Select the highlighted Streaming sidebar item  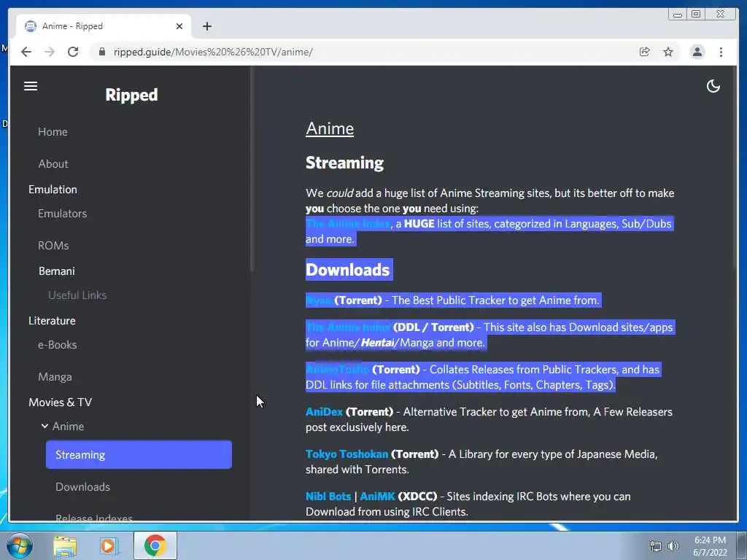click(x=139, y=455)
